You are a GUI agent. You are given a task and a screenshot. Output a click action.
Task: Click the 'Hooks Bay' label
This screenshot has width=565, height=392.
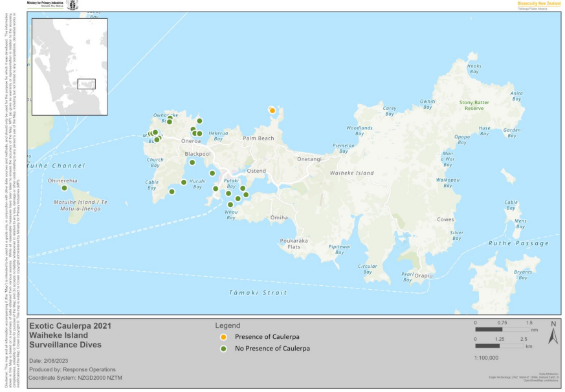point(474,69)
